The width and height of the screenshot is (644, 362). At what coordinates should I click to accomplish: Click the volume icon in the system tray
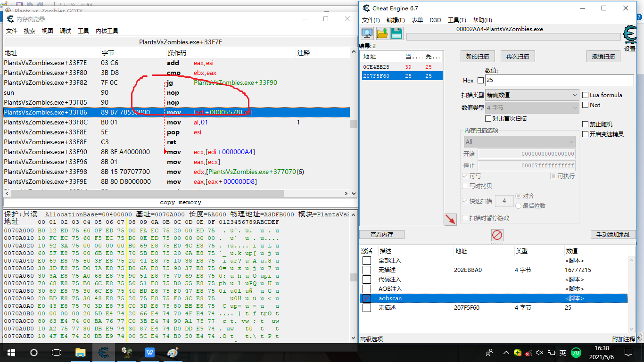(539, 352)
